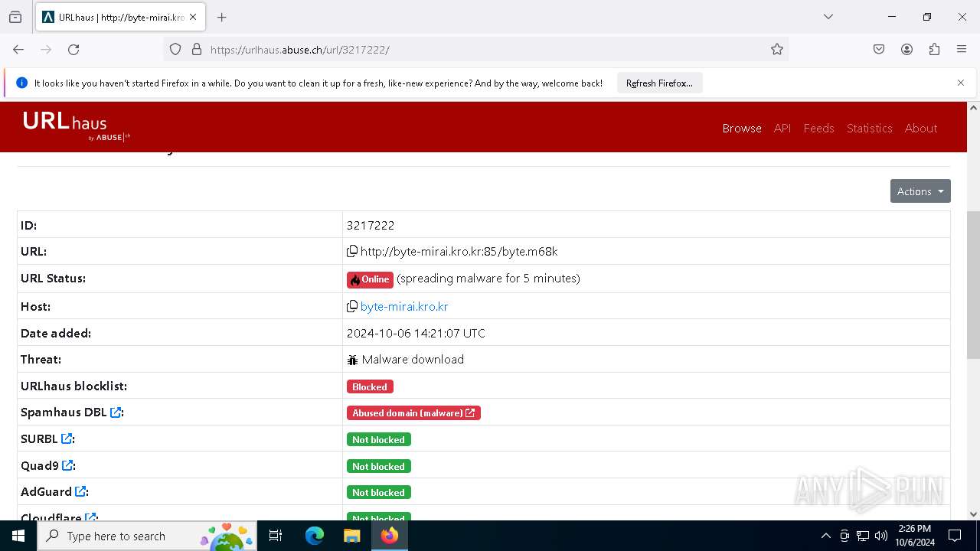Open the volume control icon
Image resolution: width=980 pixels, height=551 pixels.
[881, 536]
